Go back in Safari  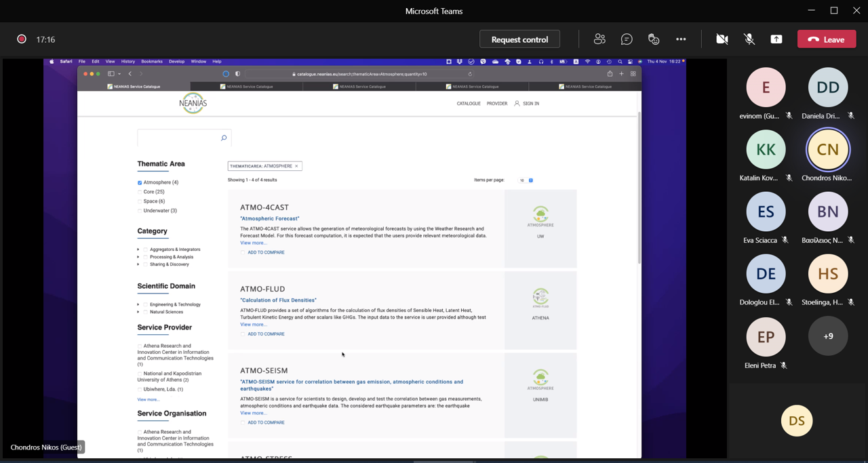tap(130, 74)
